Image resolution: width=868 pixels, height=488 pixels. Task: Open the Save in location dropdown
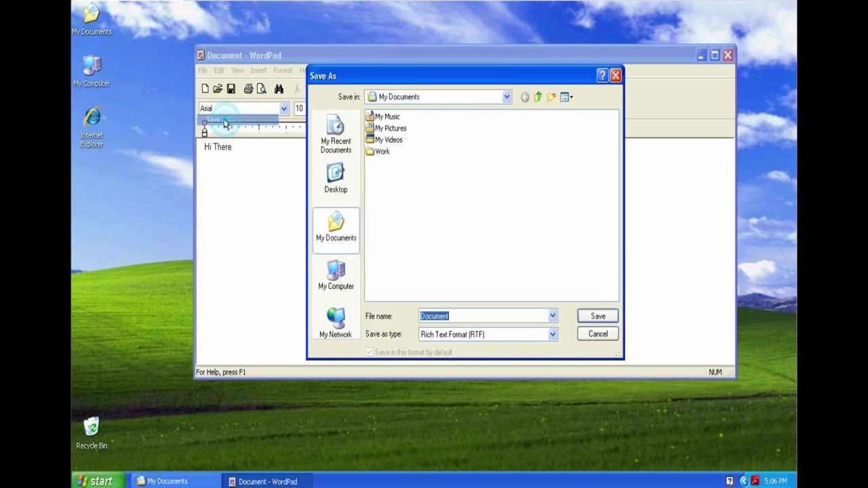pyautogui.click(x=507, y=97)
